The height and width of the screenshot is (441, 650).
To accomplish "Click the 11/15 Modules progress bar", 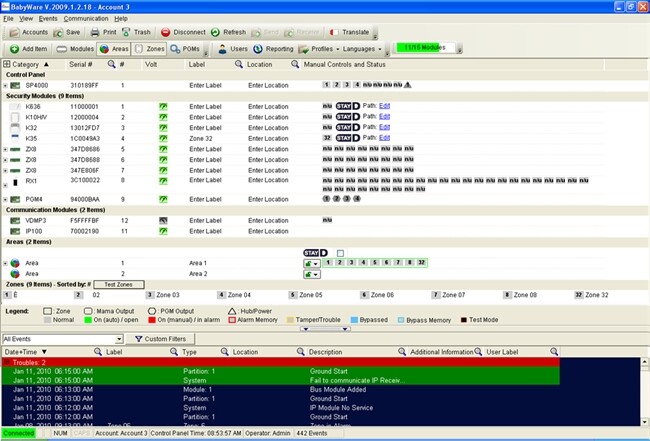I will pos(425,47).
